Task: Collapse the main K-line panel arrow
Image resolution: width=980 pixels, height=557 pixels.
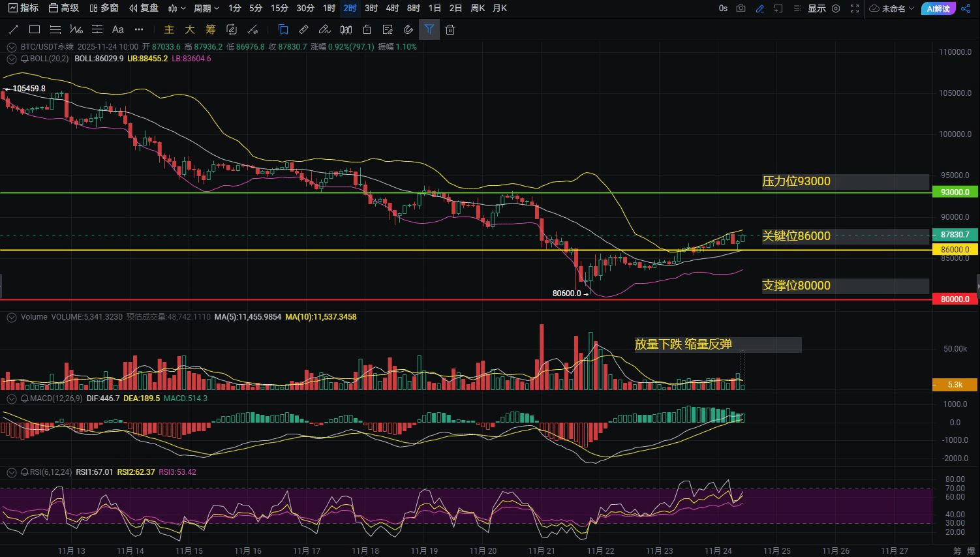Action: click(12, 47)
